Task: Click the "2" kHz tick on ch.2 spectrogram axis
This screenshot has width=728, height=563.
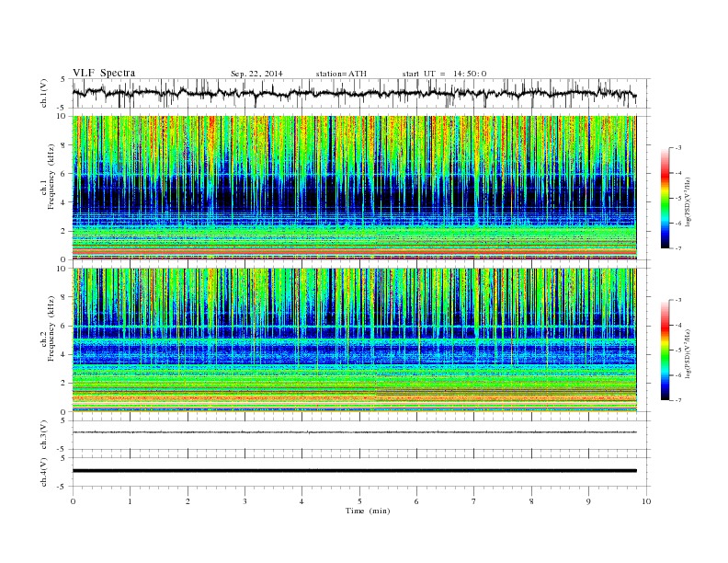Action: tap(63, 384)
